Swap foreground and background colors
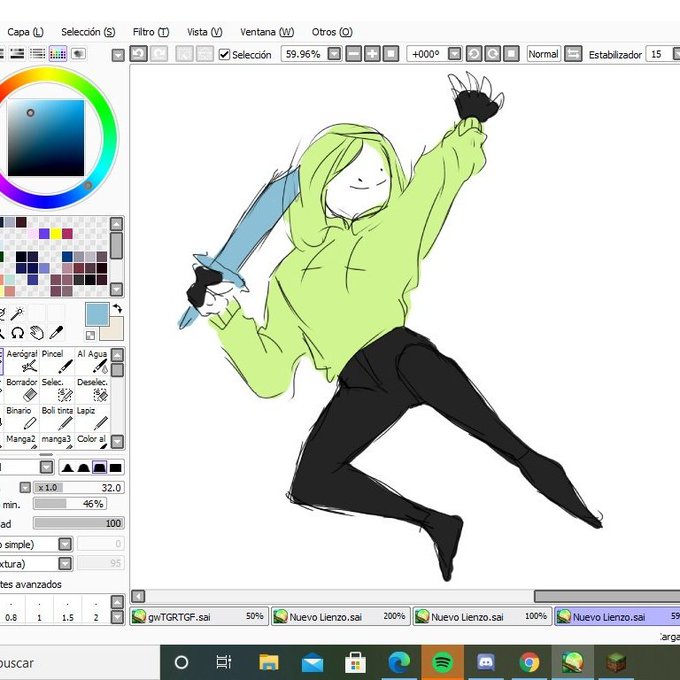The width and height of the screenshot is (680, 680). [117, 309]
